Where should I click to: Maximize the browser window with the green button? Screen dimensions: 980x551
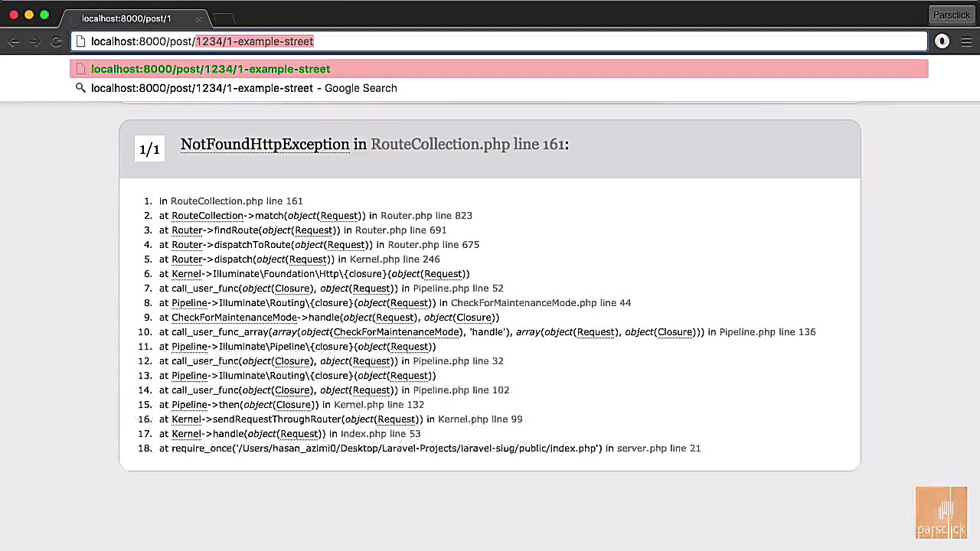pyautogui.click(x=44, y=15)
